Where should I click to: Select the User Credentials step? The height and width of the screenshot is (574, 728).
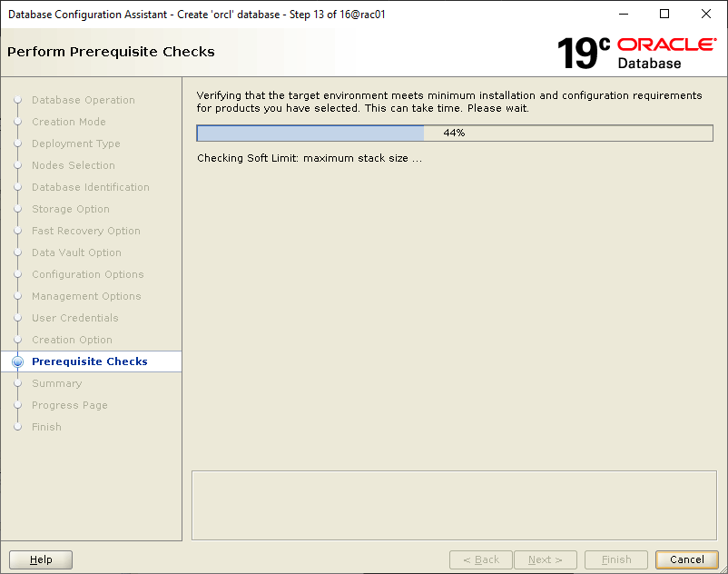pyautogui.click(x=75, y=318)
